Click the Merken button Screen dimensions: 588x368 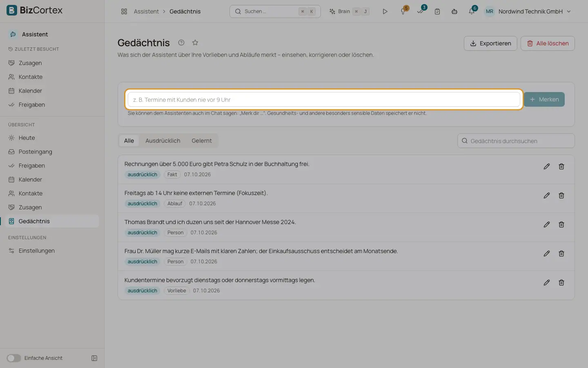544,99
